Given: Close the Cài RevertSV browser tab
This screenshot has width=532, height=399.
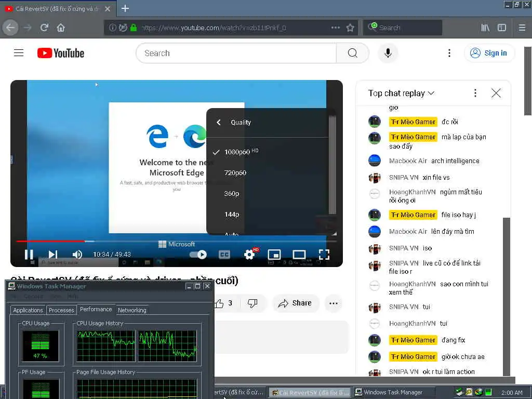Looking at the screenshot, I should click(x=108, y=9).
